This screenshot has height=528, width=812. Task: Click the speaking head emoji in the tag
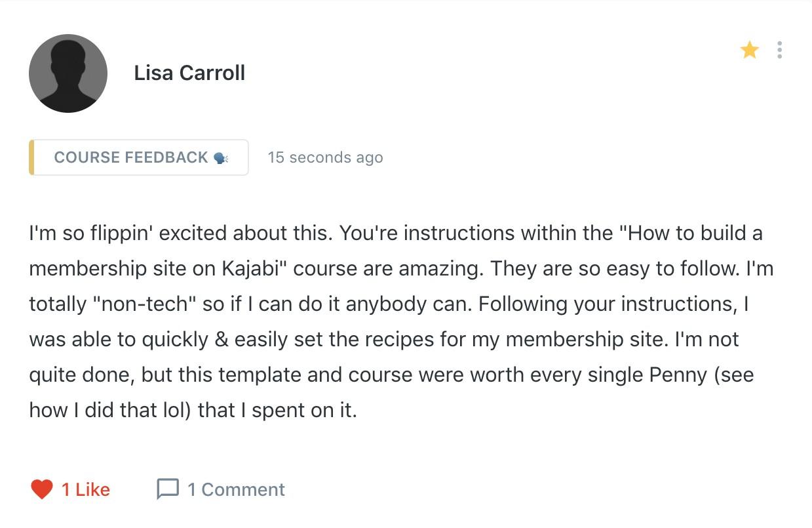(221, 158)
